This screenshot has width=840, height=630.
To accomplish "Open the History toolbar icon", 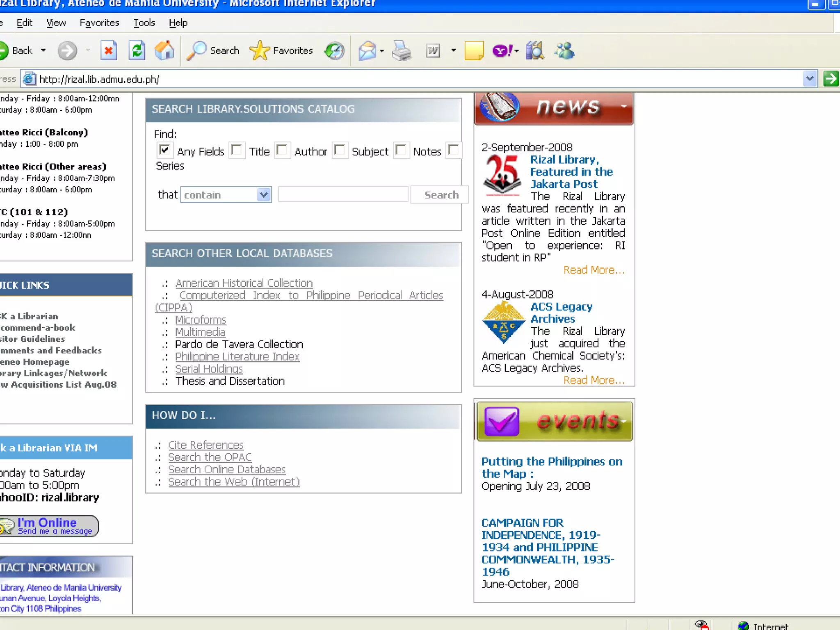I will (x=334, y=51).
